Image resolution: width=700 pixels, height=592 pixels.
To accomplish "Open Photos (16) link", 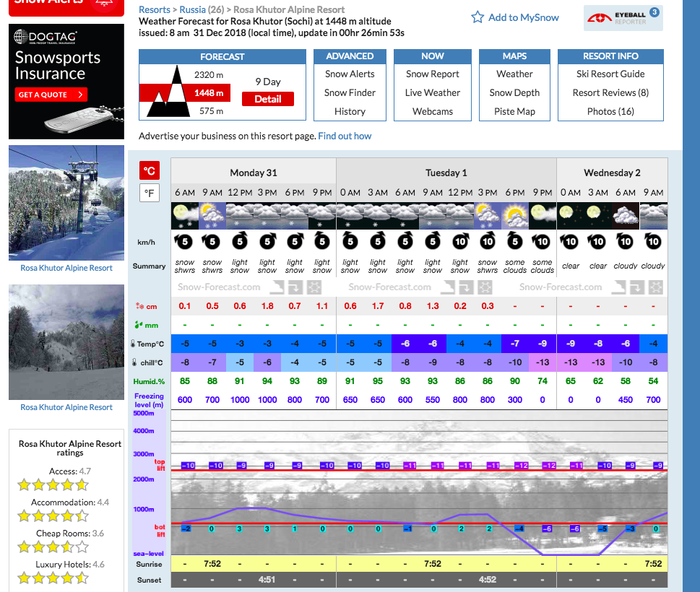I will [x=610, y=111].
